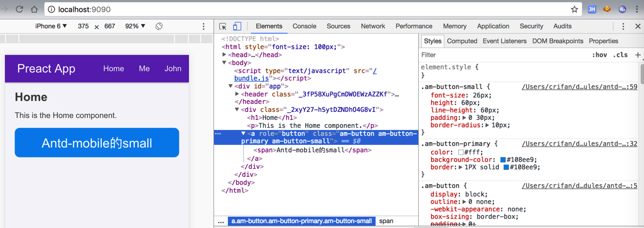Open the Application tab
This screenshot has width=644, height=228.
(493, 26)
